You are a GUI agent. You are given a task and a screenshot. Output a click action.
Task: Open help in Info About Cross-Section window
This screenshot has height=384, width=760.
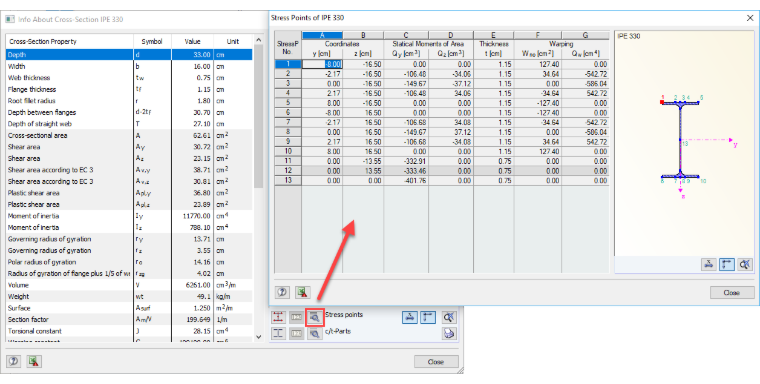click(14, 361)
